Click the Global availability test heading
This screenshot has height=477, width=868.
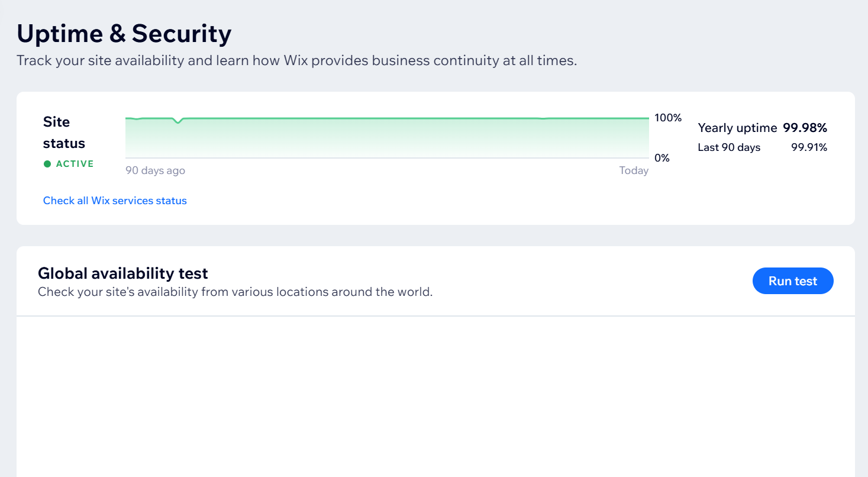point(123,273)
